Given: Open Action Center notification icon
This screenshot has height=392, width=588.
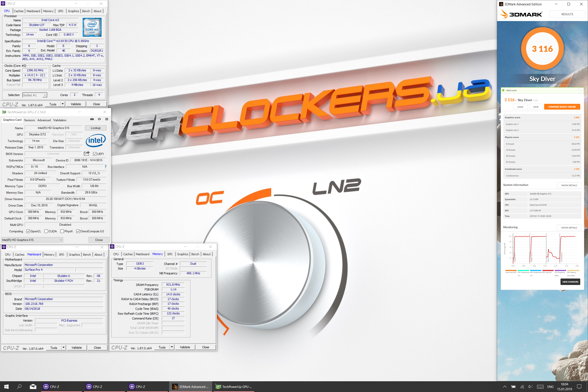Looking at the screenshot, I should [x=579, y=387].
